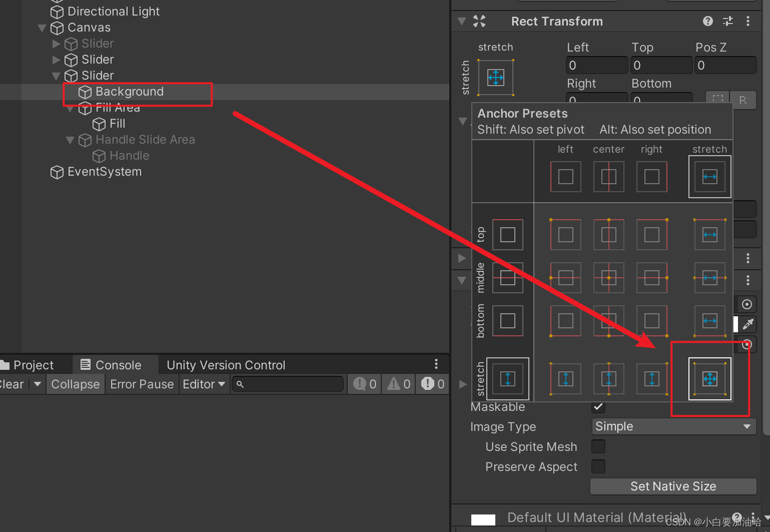This screenshot has width=770, height=532.
Task: Select vertical stretch with left anchor preset
Action: [566, 379]
